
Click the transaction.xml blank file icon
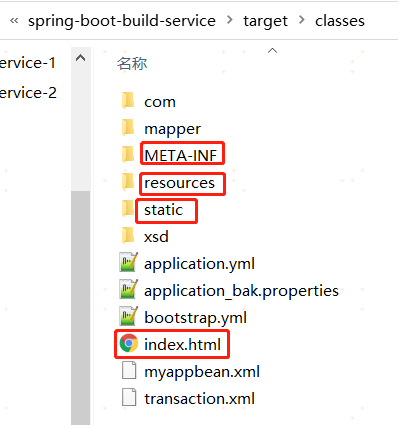(129, 397)
